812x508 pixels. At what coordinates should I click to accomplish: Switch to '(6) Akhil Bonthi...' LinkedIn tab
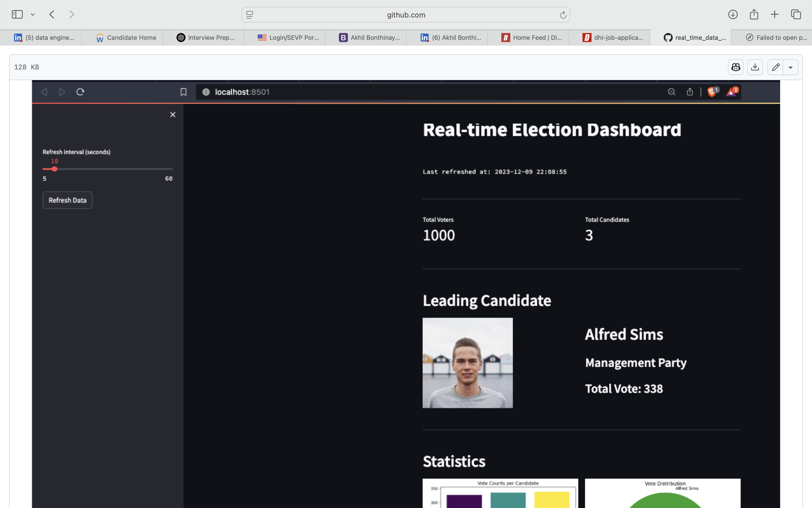tap(447, 38)
